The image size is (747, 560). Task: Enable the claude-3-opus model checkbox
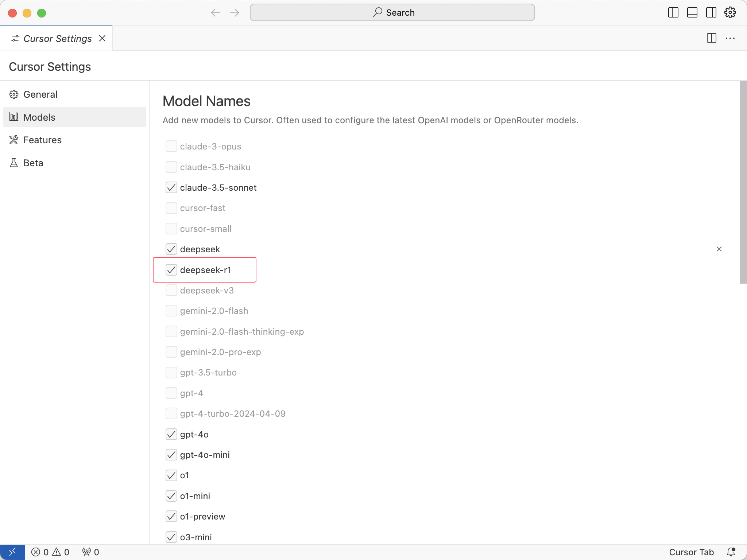click(x=171, y=146)
